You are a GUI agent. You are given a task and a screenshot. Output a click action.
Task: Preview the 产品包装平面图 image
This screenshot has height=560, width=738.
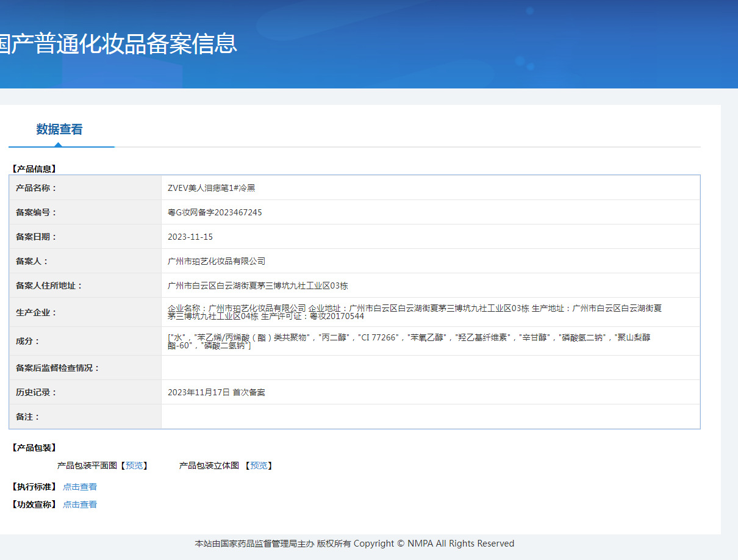click(x=134, y=465)
